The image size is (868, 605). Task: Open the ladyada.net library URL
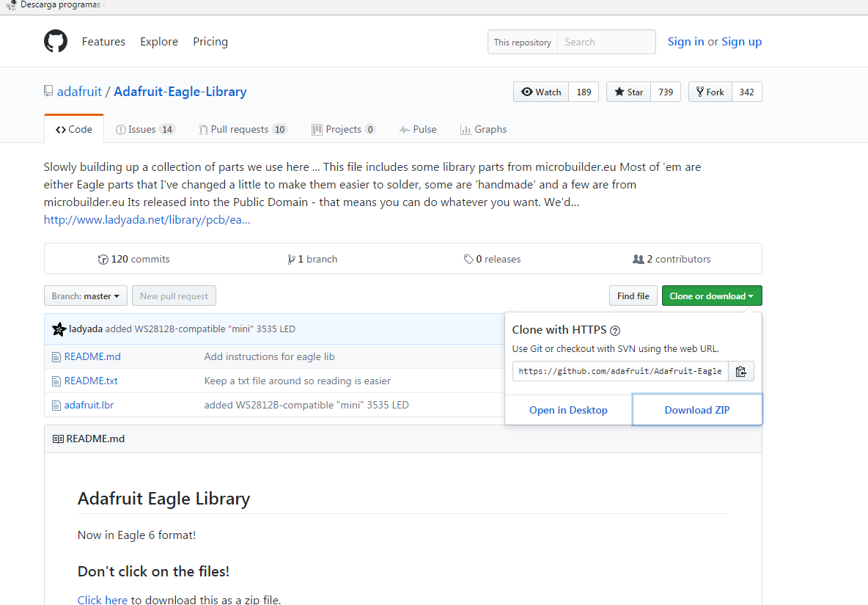pyautogui.click(x=147, y=220)
